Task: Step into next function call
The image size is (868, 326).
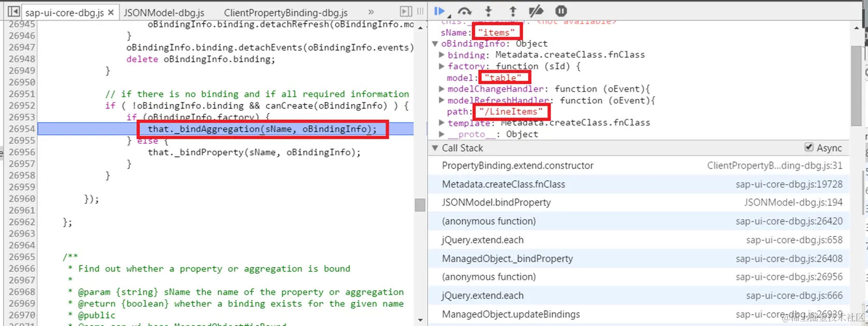Action: coord(488,11)
